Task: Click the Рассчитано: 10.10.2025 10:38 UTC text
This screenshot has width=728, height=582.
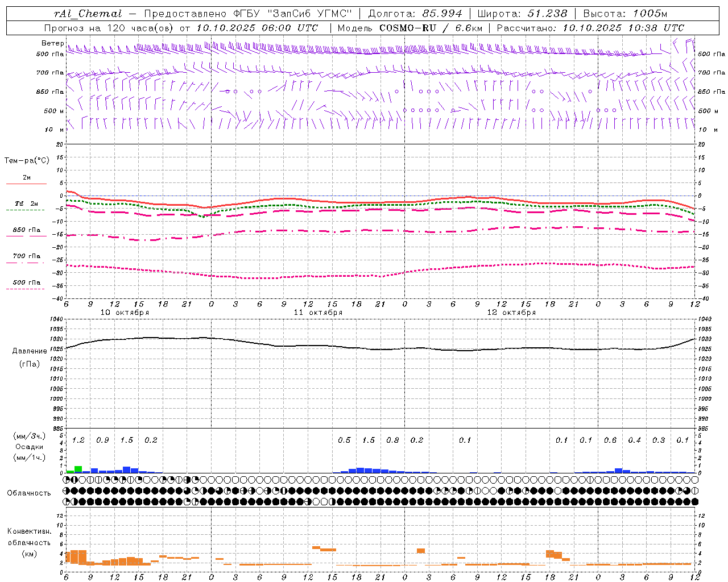Action: [590, 28]
